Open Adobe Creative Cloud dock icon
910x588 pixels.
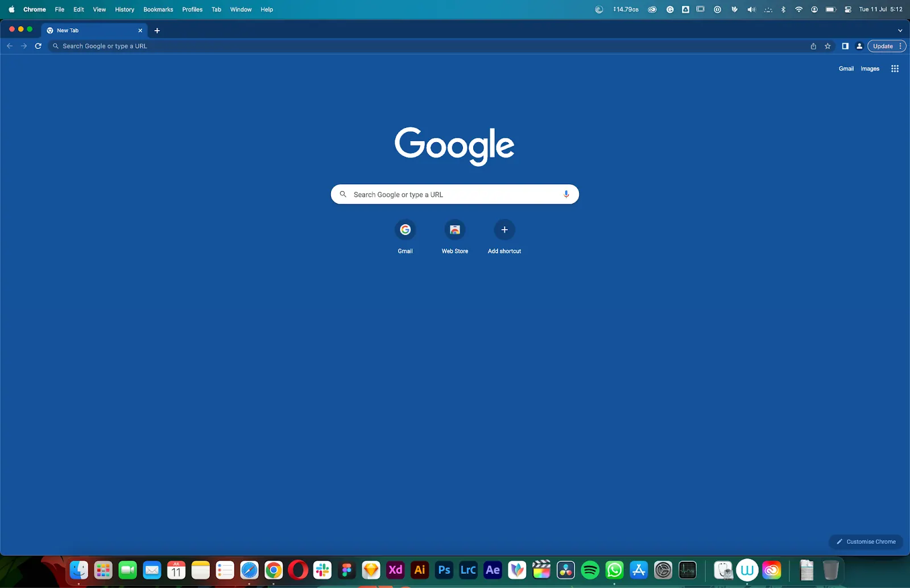(772, 570)
